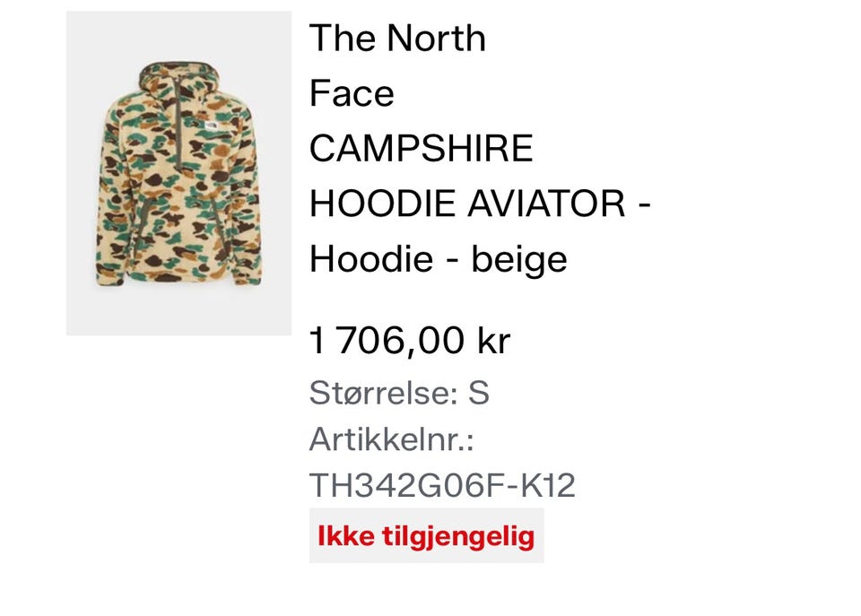Click the 'HOODIE AVIATOR -' title line
Viewport: 861px width, 616px height.
pos(480,204)
